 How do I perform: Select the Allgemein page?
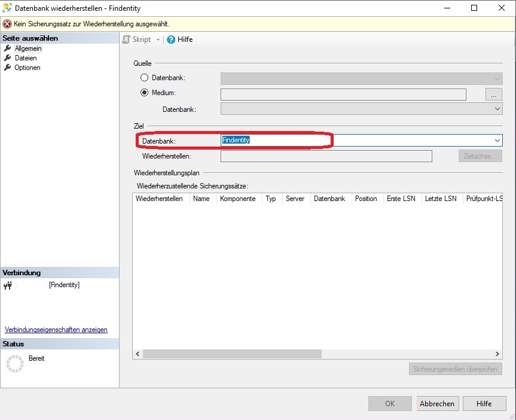pos(28,48)
